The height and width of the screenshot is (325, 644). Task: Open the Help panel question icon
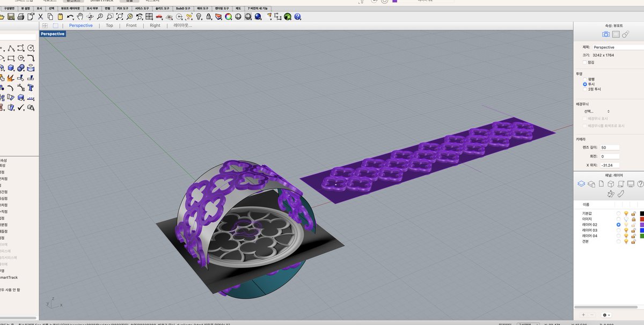[640, 183]
